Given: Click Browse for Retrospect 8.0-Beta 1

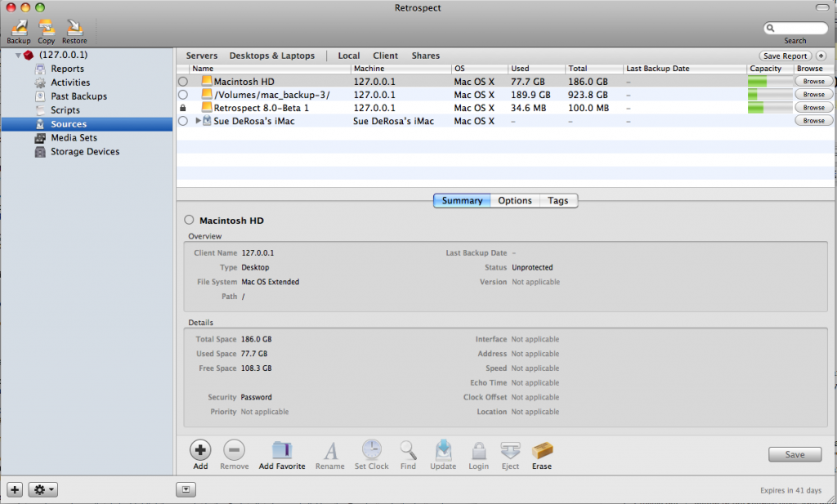Looking at the screenshot, I should [x=813, y=108].
